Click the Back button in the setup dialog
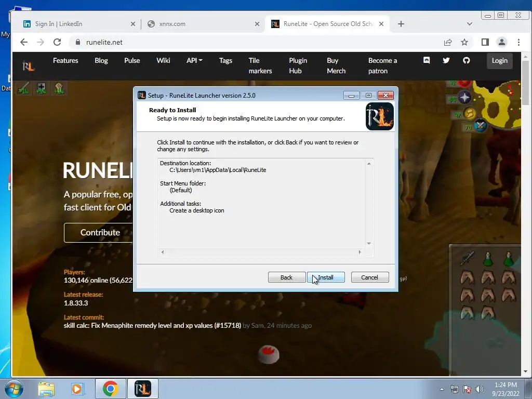This screenshot has height=399, width=532. pos(287,277)
